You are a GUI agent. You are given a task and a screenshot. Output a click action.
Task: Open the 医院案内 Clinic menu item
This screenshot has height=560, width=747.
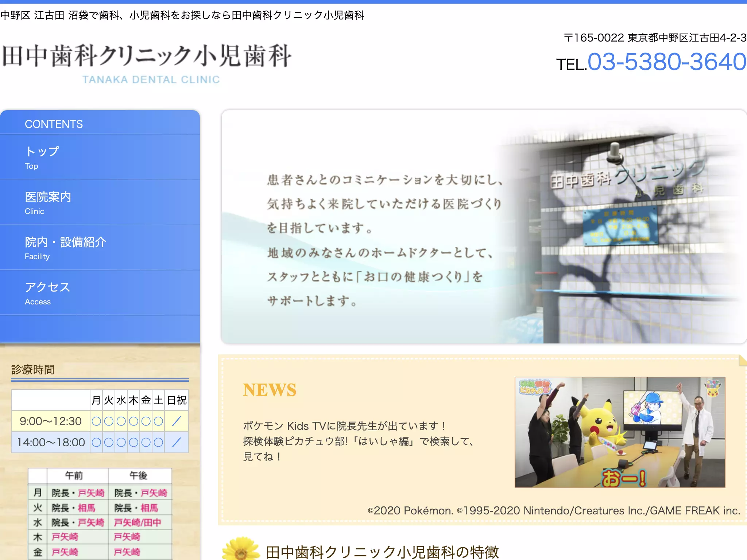(x=100, y=203)
